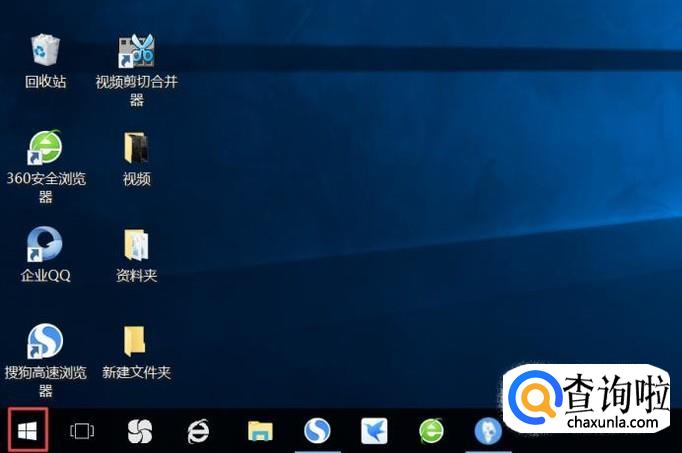
Task: Select the 视频 folder on desktop
Action: pos(137,159)
